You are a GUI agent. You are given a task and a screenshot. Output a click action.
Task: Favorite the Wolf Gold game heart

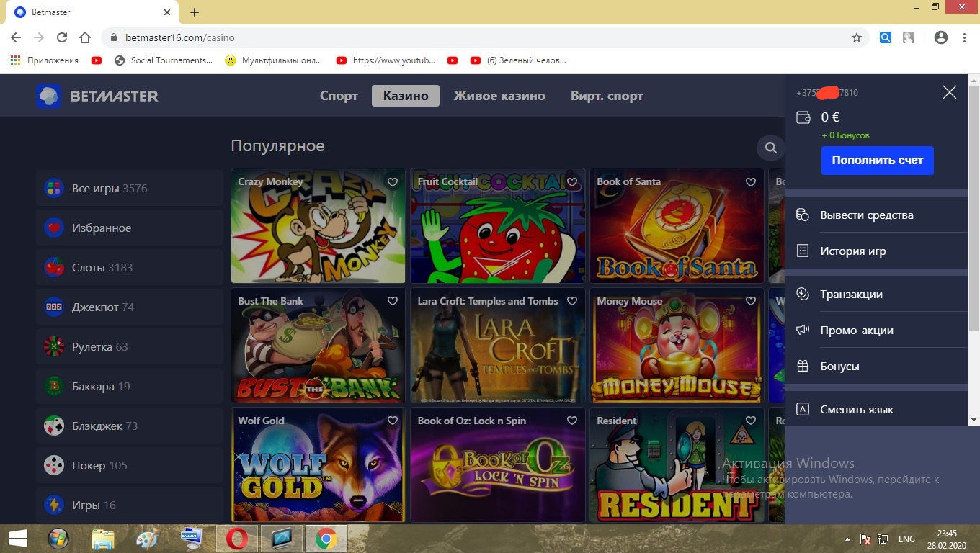393,421
